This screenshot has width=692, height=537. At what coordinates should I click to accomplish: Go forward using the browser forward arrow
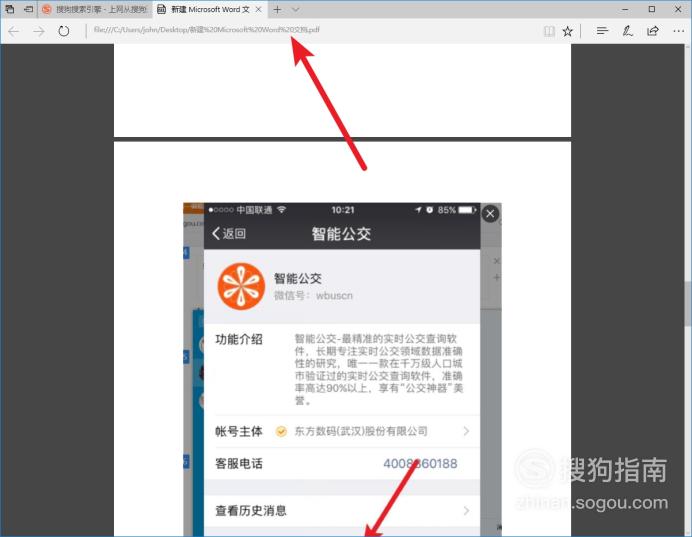coord(39,31)
